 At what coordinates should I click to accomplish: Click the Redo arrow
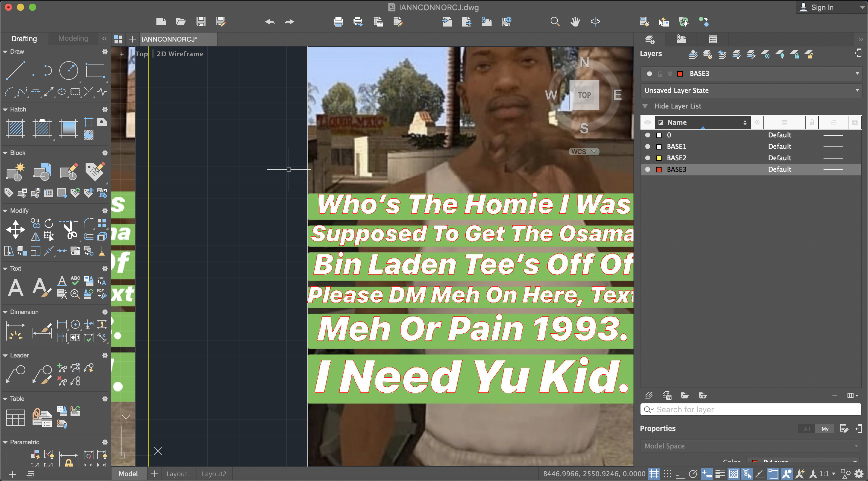[289, 22]
